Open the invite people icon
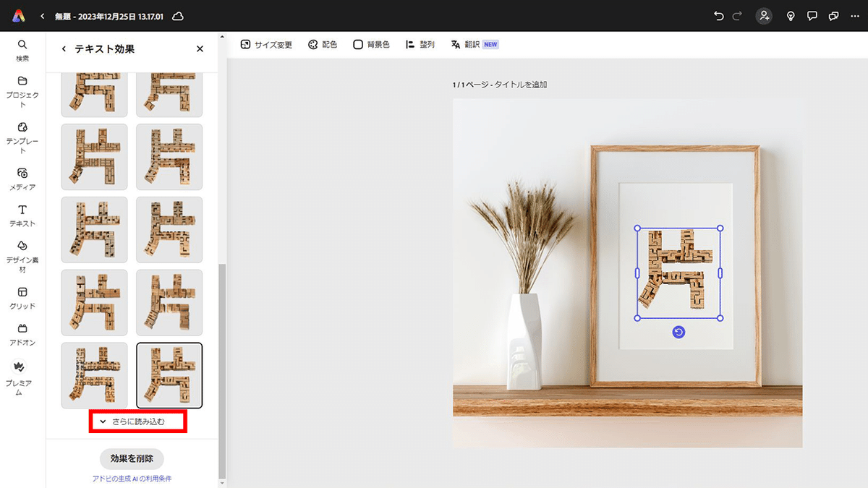 [763, 16]
